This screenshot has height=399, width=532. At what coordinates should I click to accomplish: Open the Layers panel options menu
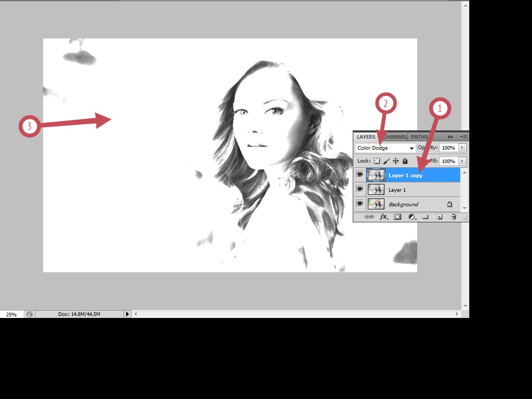coord(464,137)
